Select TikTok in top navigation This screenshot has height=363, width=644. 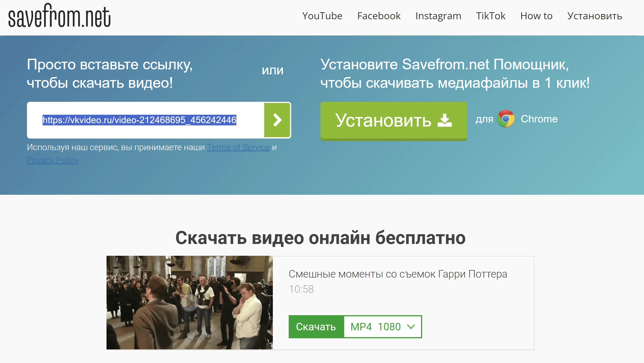pyautogui.click(x=491, y=16)
